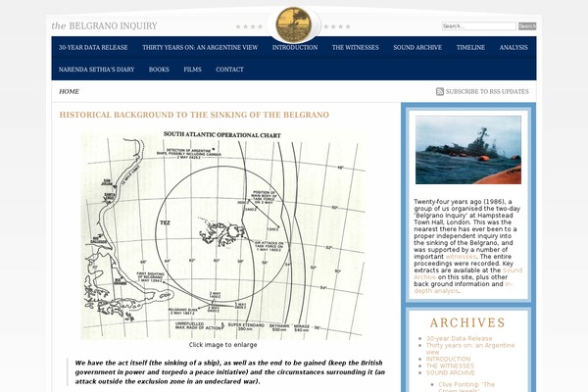
Task: Open the Timeline menu item
Action: point(470,48)
